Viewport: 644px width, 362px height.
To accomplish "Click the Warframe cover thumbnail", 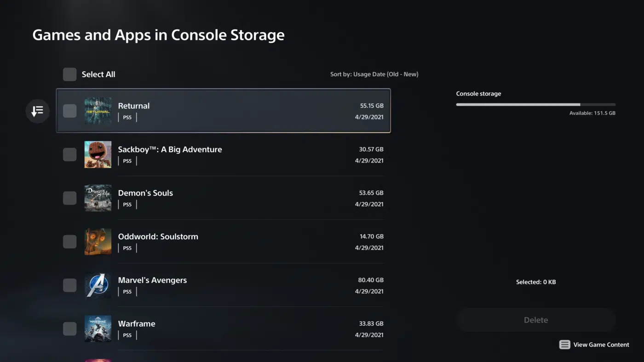I will pos(98,328).
